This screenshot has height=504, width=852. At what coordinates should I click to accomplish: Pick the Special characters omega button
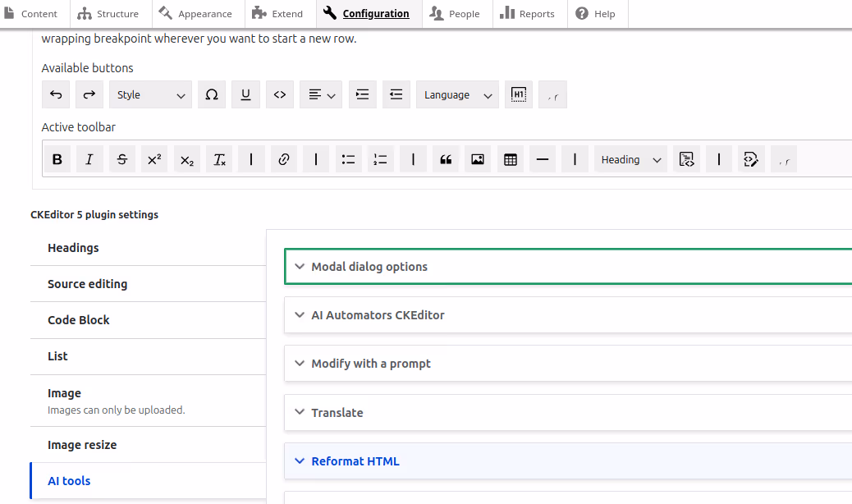212,94
